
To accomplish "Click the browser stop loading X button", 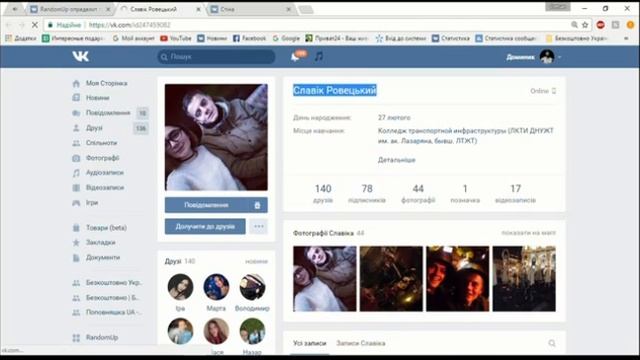I will [x=35, y=25].
